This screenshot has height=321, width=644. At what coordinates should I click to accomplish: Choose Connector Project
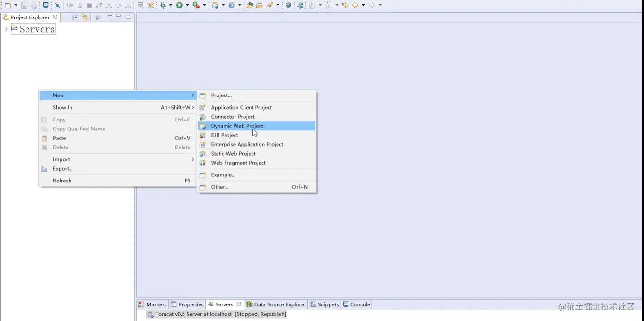pyautogui.click(x=257, y=117)
